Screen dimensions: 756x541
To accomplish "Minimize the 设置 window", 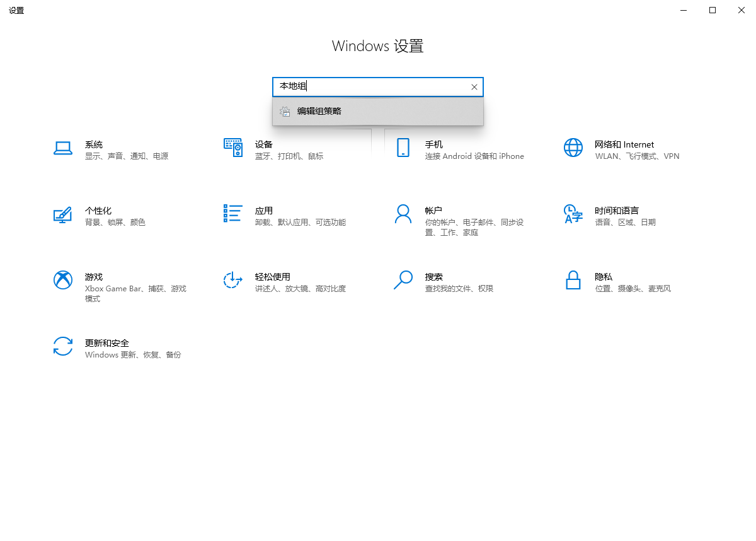I will point(684,10).
